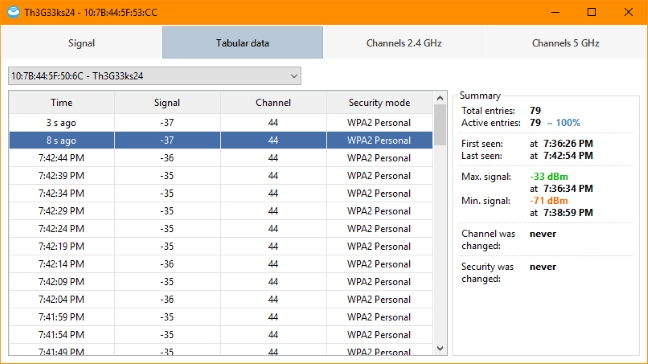Select the highlighted '8 s ago' row
648x364 pixels.
click(x=221, y=140)
